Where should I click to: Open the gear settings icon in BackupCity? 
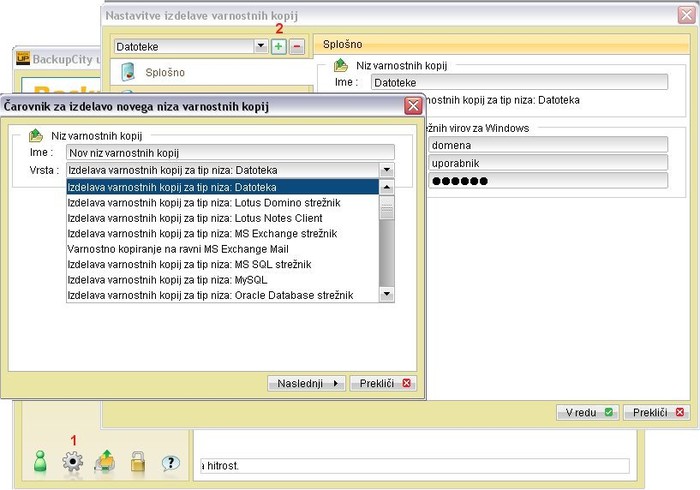(72, 461)
